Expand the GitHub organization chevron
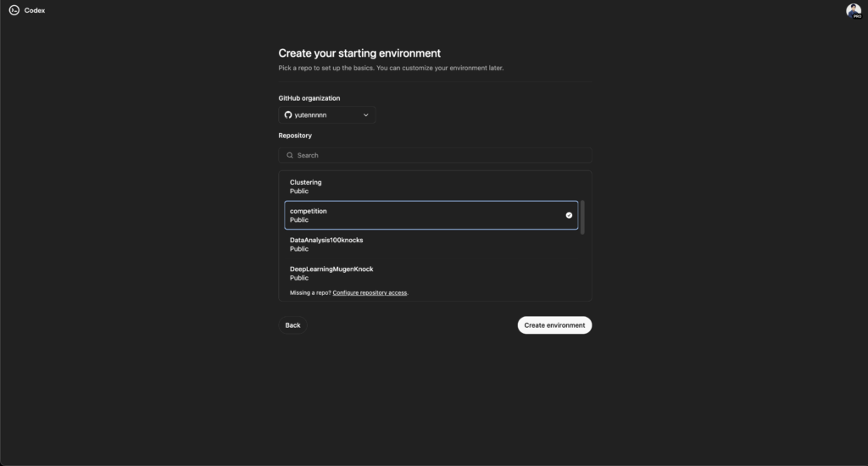This screenshot has width=868, height=466. (365, 114)
